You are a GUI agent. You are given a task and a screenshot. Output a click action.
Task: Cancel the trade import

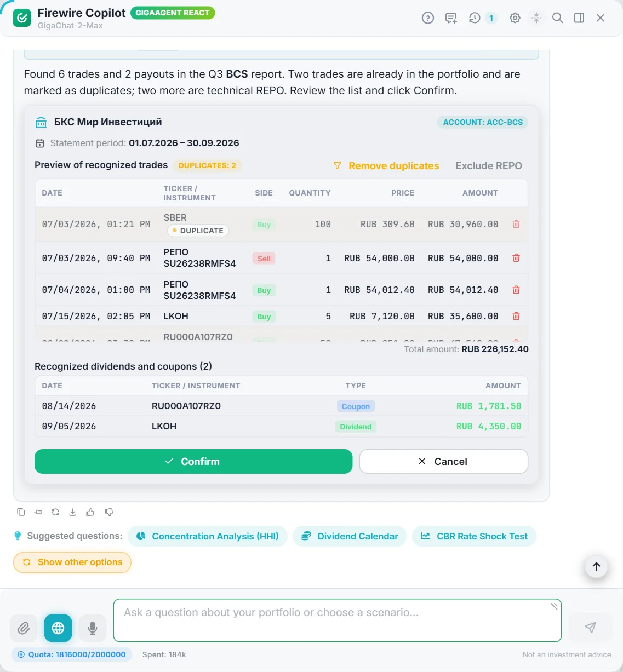pyautogui.click(x=444, y=461)
